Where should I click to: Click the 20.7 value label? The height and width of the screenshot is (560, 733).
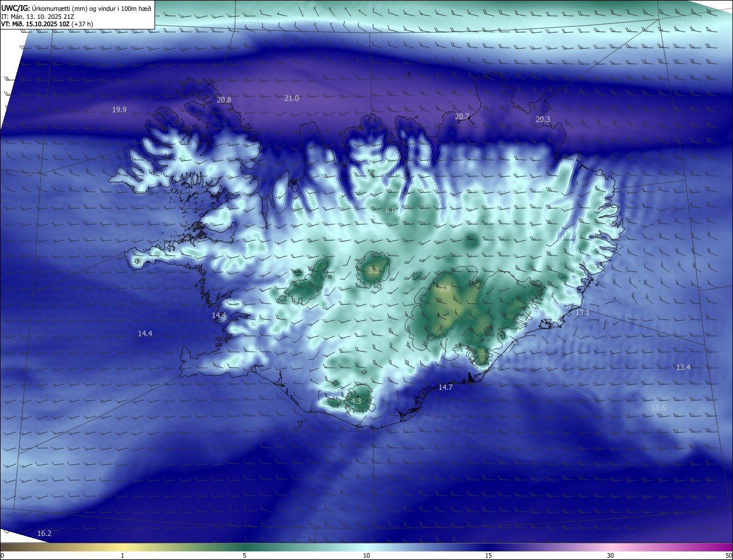462,116
